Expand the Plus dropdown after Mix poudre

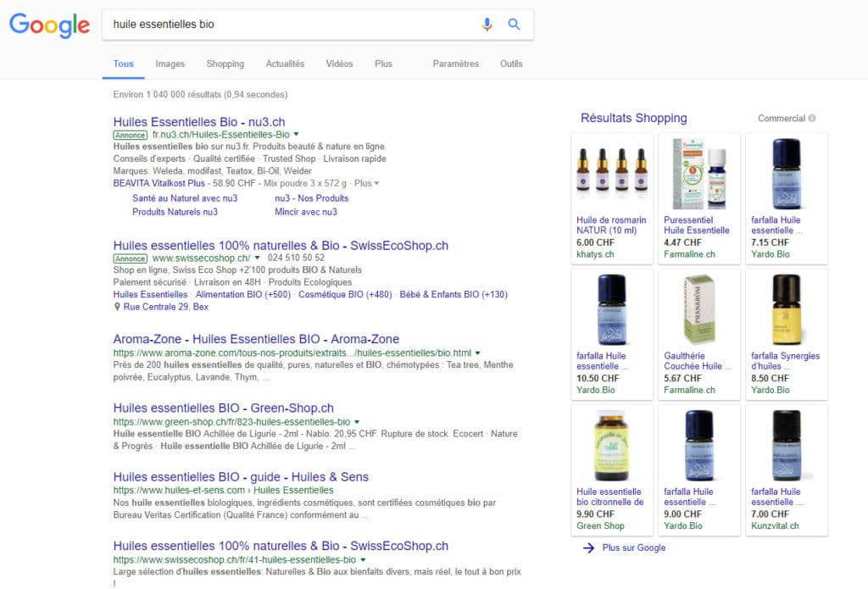coord(367,183)
